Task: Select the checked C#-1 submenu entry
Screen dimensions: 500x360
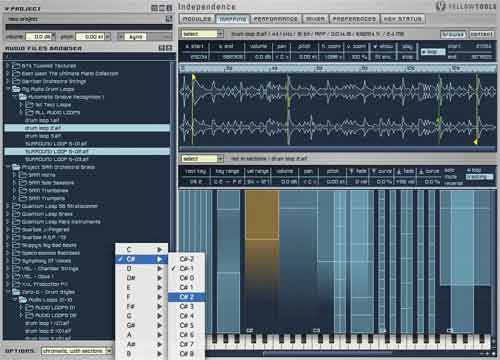Action: click(186, 268)
